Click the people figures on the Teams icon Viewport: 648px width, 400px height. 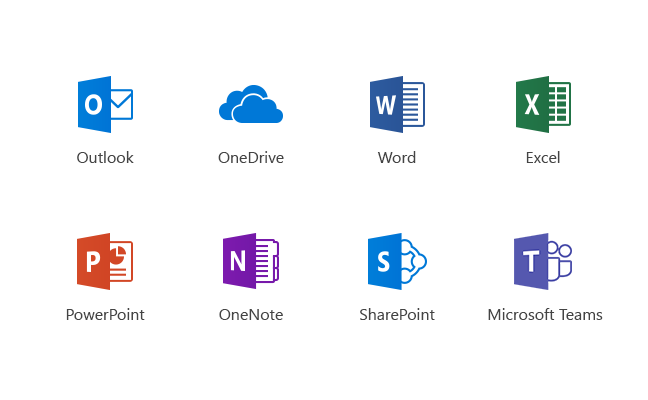tap(561, 260)
